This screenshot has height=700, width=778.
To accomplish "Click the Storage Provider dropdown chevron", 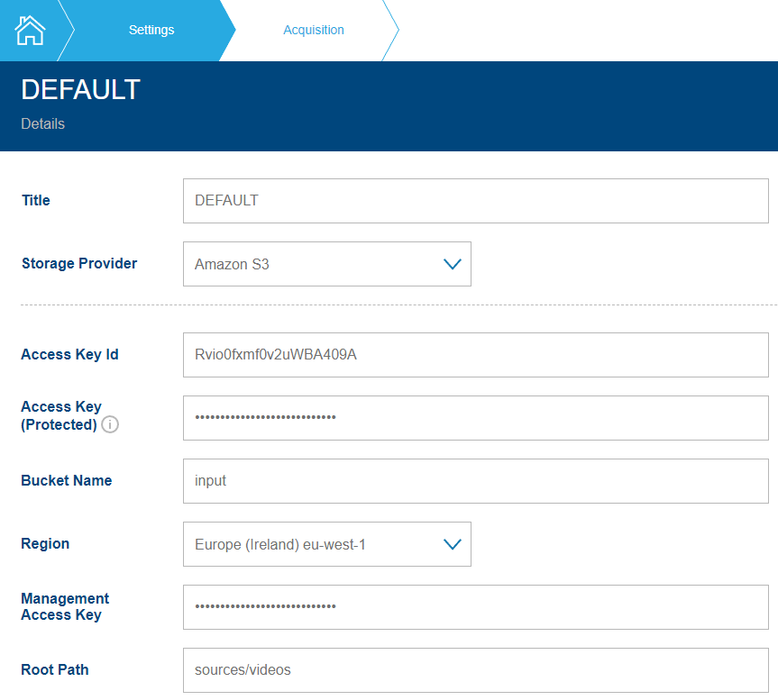I will (x=452, y=263).
